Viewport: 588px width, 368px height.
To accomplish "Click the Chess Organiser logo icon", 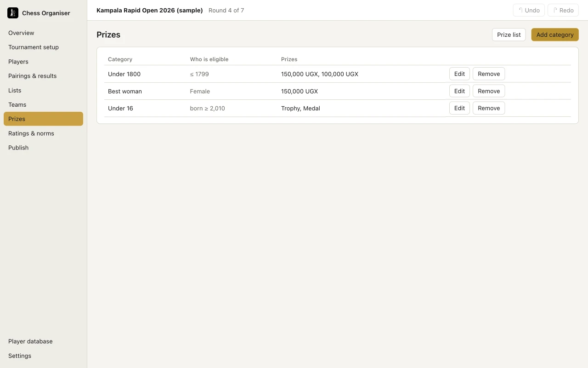I will 13,13.
